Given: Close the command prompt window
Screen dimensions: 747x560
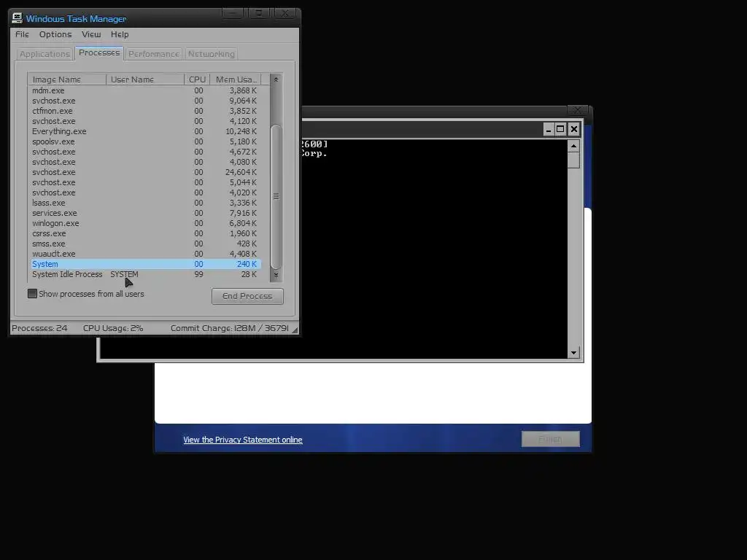Looking at the screenshot, I should [573, 129].
